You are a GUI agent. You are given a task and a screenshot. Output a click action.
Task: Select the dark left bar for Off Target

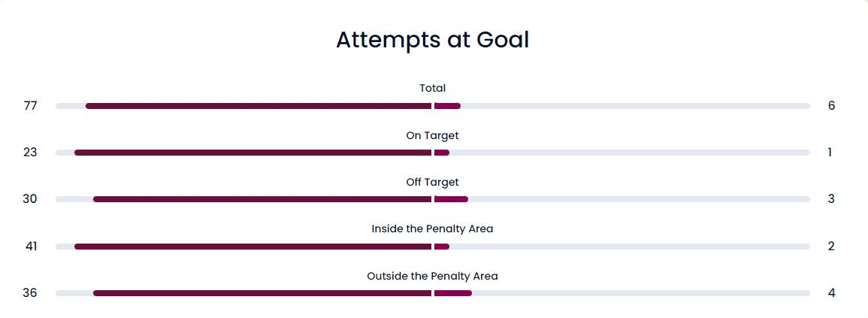click(262, 199)
